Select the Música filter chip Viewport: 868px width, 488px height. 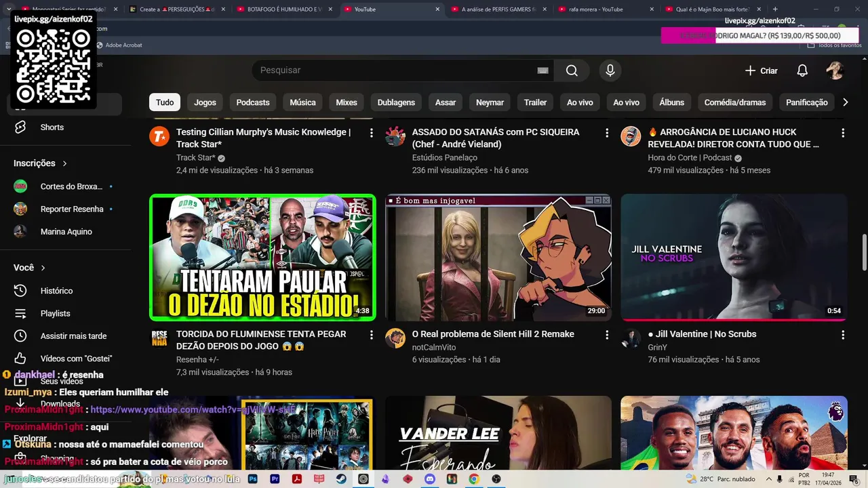pyautogui.click(x=302, y=102)
